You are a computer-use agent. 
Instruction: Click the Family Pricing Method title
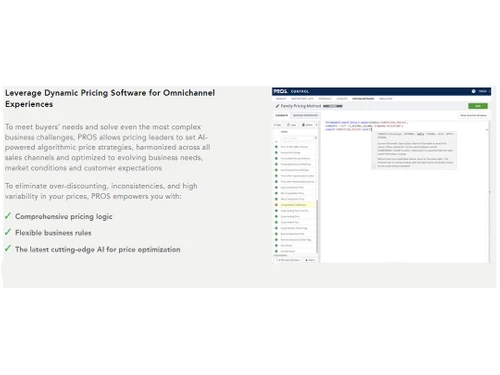pos(301,106)
